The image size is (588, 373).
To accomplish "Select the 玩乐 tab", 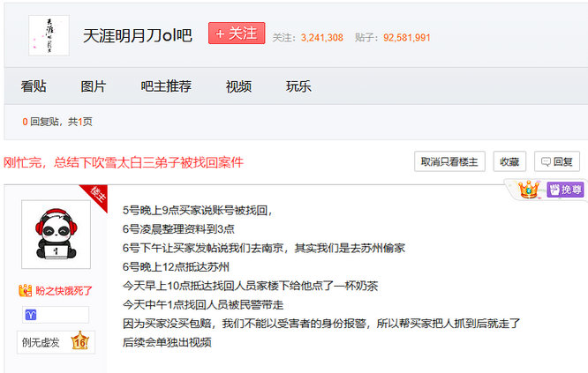I will pyautogui.click(x=298, y=86).
